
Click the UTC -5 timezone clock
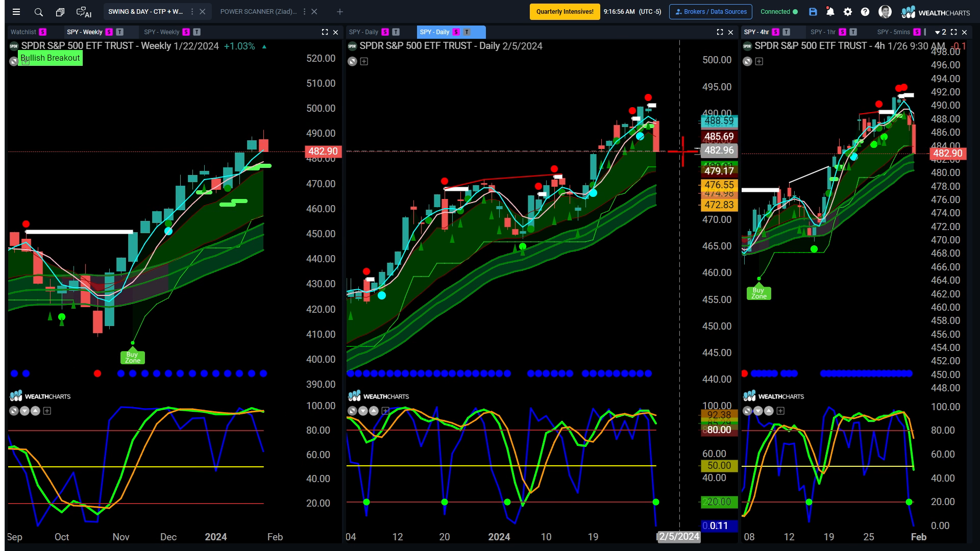click(x=632, y=12)
